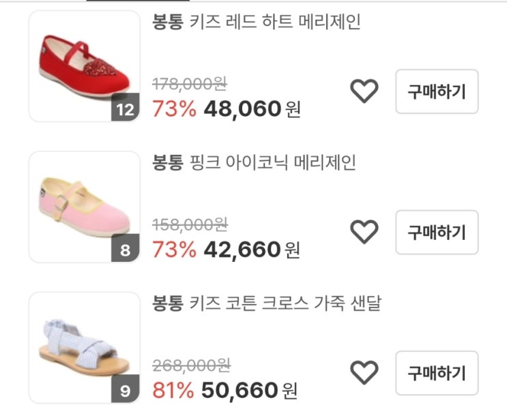Open the title 봉통 키즈 레드 하트 메리제인

[256, 22]
